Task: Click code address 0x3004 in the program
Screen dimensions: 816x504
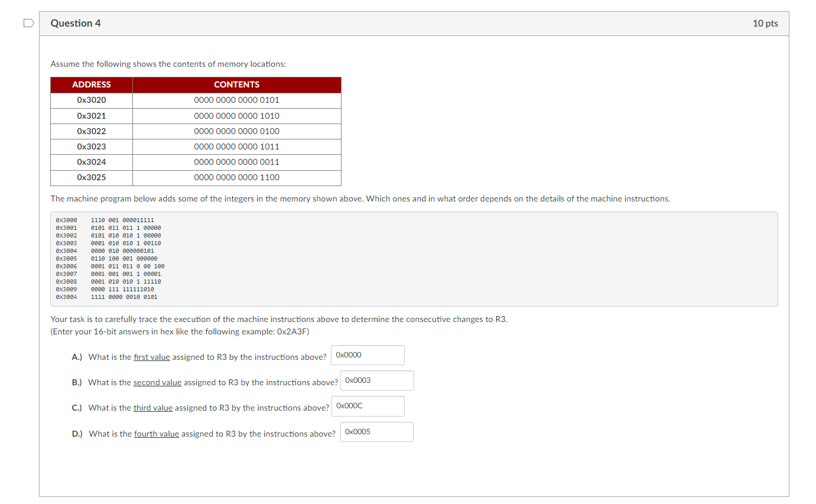Action: pyautogui.click(x=66, y=251)
